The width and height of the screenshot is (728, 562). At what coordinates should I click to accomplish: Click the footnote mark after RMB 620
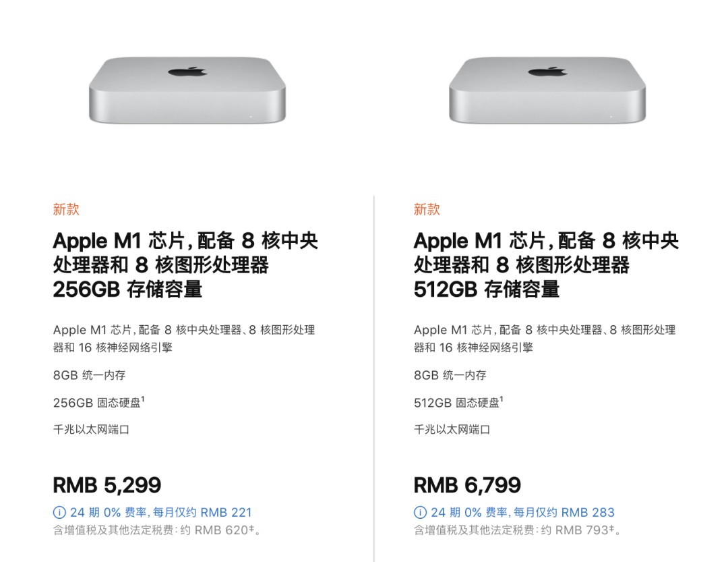coord(253,528)
